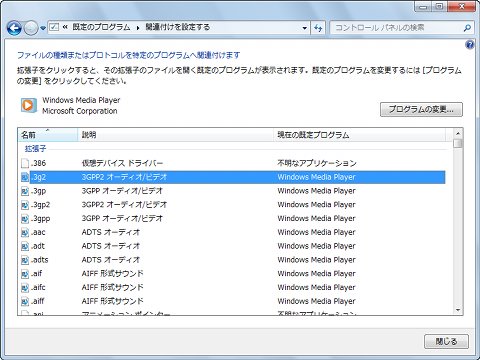Image resolution: width=480 pixels, height=360 pixels.
Task: Select the .aif file icon
Action: (x=25, y=274)
